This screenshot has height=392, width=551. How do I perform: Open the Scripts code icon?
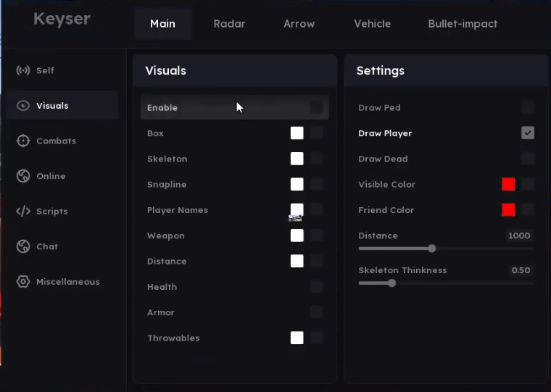(23, 212)
